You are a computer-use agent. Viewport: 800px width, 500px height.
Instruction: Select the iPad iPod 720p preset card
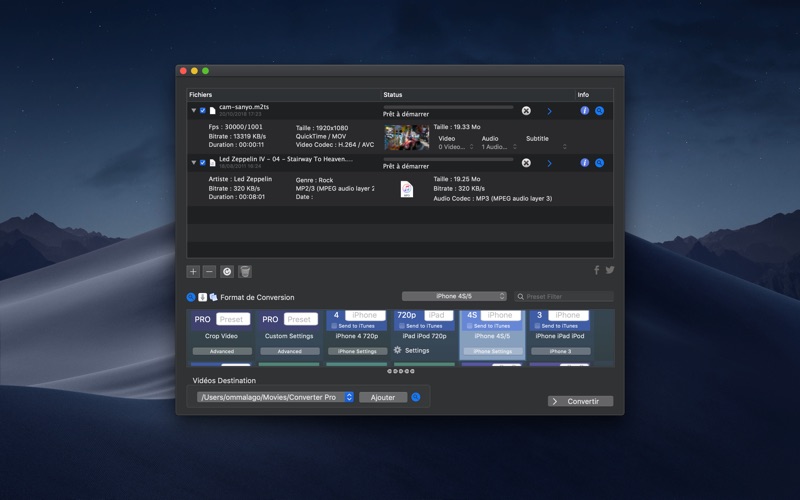(x=424, y=334)
